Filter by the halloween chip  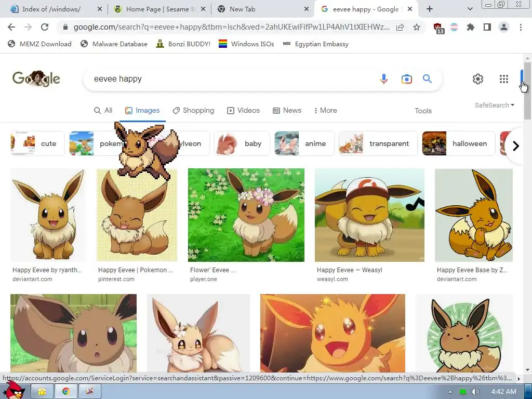458,143
